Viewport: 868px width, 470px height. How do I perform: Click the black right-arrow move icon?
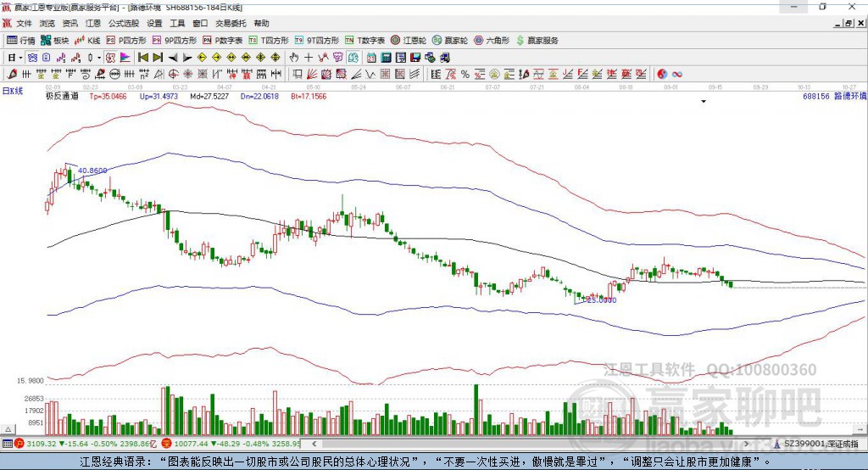click(x=187, y=58)
